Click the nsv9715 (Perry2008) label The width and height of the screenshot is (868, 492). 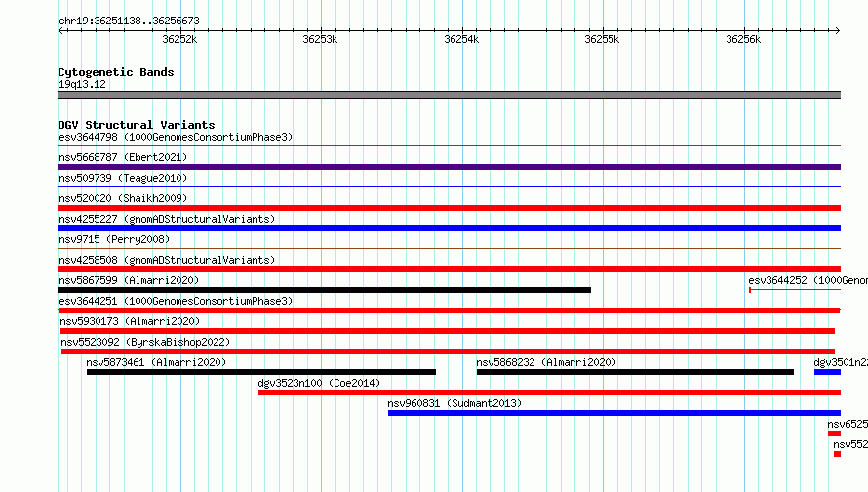coord(114,239)
